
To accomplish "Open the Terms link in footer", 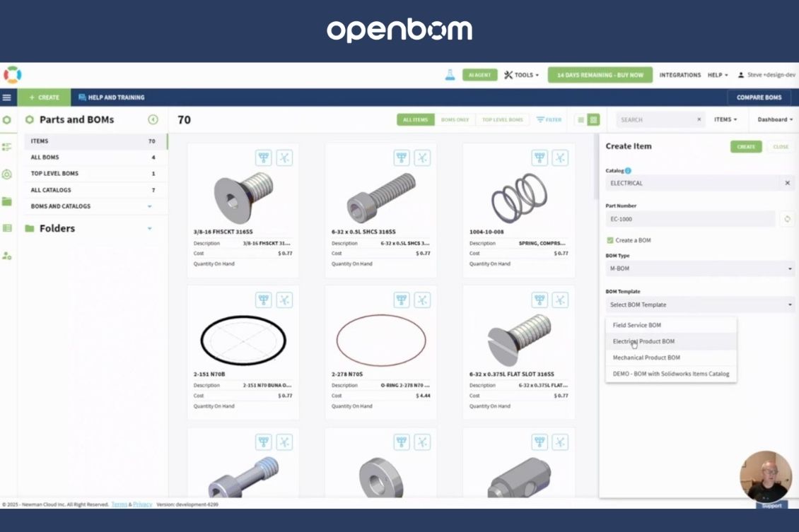I will tap(119, 504).
